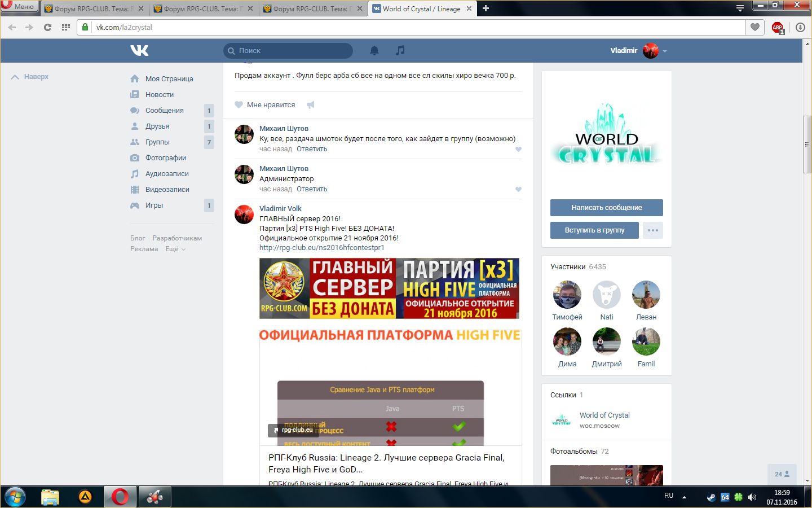Reload the current page
The height and width of the screenshot is (508, 812).
point(47,27)
